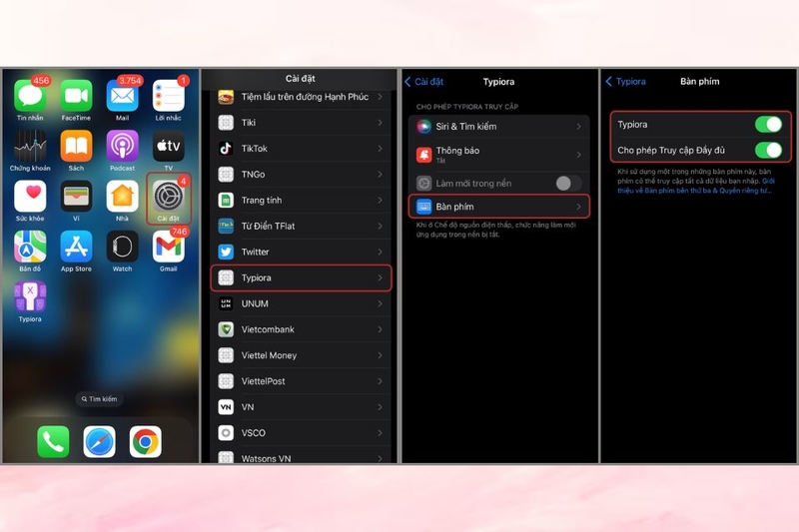The image size is (799, 532).
Task: Open the Typiora row chevron
Action: 381,277
